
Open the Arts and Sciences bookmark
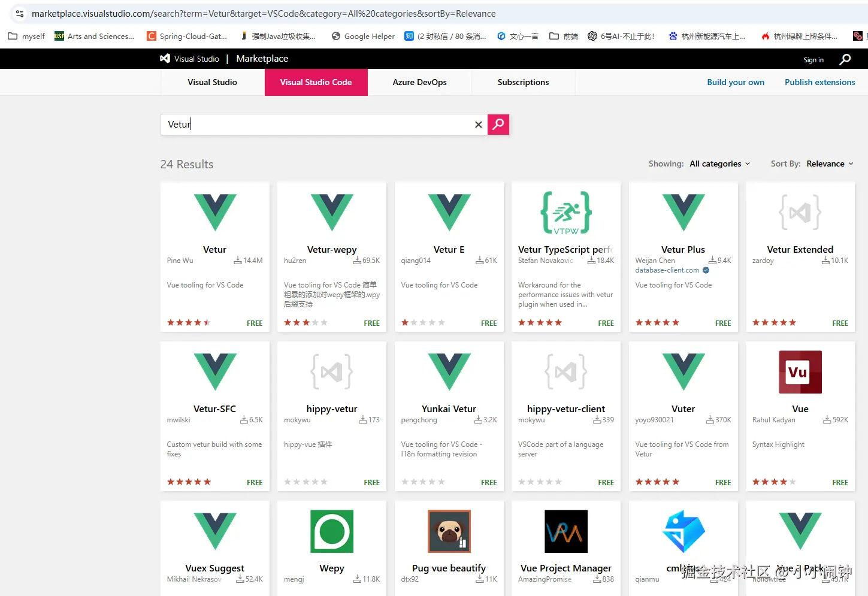pos(95,36)
